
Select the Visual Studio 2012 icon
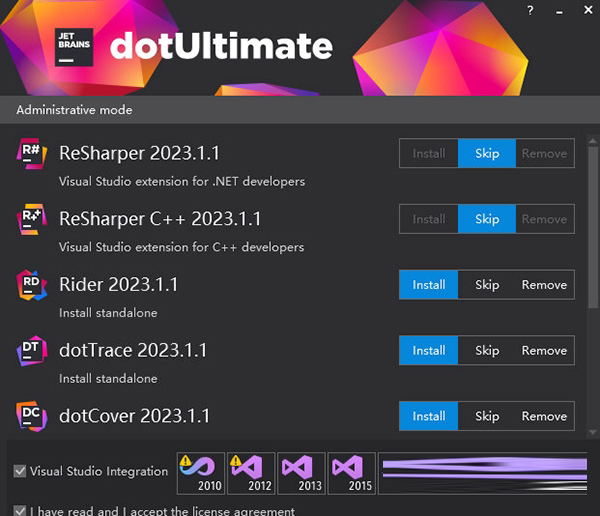point(251,472)
